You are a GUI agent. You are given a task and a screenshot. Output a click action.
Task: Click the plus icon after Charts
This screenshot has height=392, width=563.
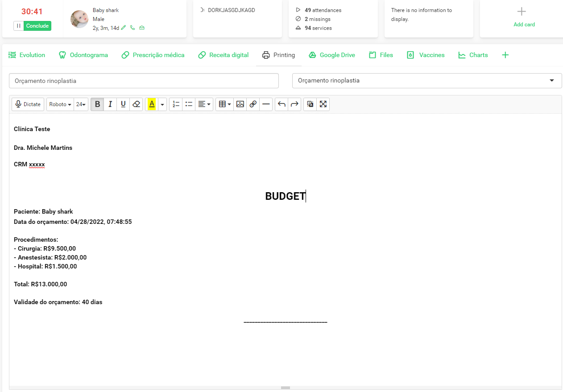tap(505, 55)
